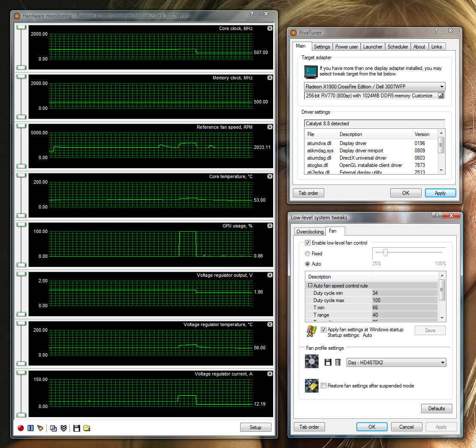Switch to the Settings tab in RivaTuner
Viewport: 476px width, 448px height.
point(322,47)
